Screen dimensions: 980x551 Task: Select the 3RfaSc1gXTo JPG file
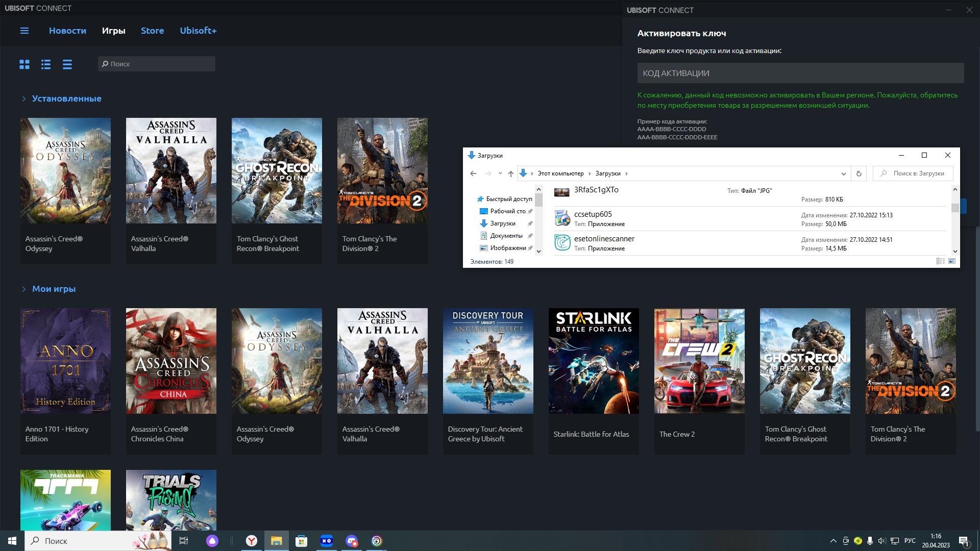point(750,194)
